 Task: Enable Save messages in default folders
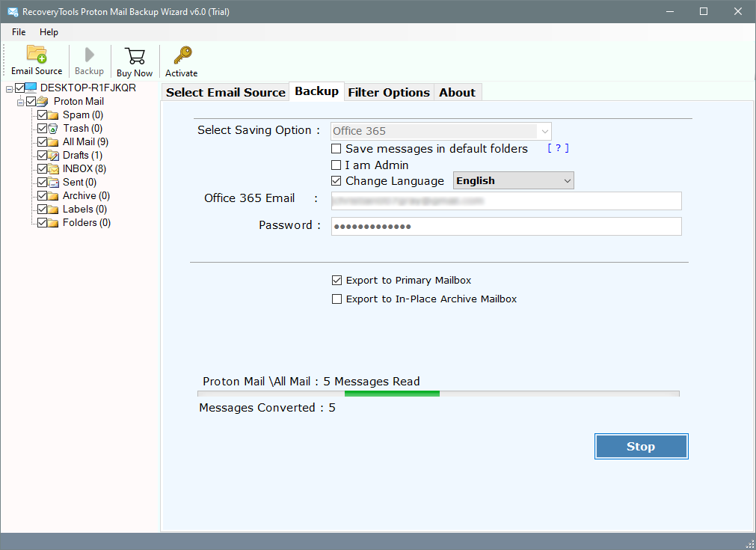tap(336, 149)
